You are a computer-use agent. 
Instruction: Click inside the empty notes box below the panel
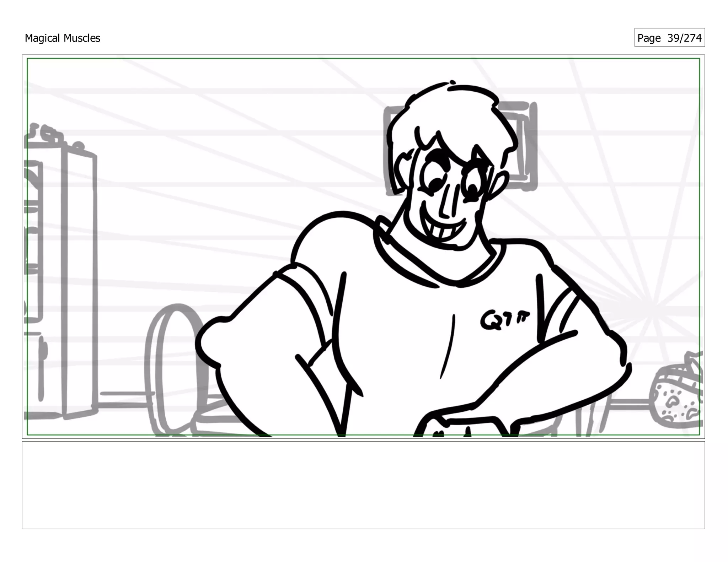pyautogui.click(x=363, y=485)
